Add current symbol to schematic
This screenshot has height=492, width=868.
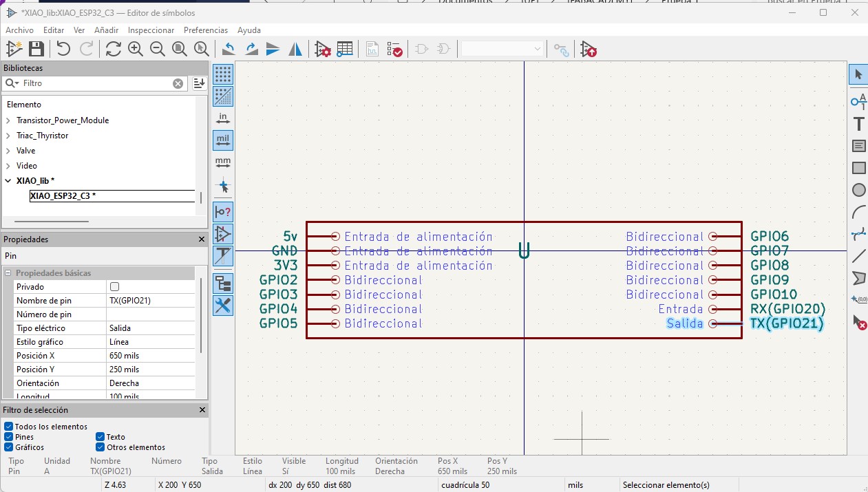point(589,49)
